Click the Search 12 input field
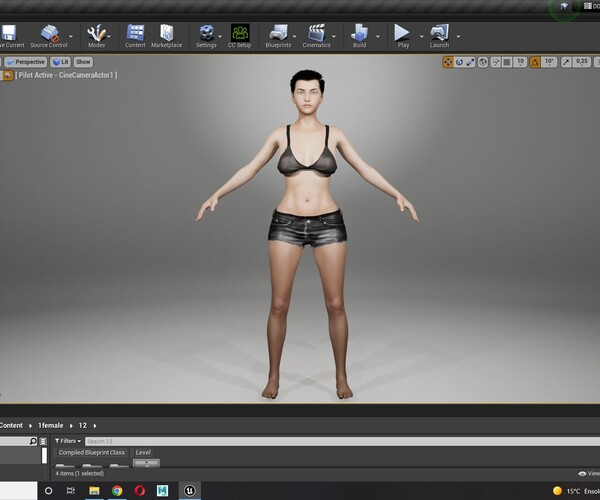Viewport: 600px width, 500px height. click(x=342, y=441)
